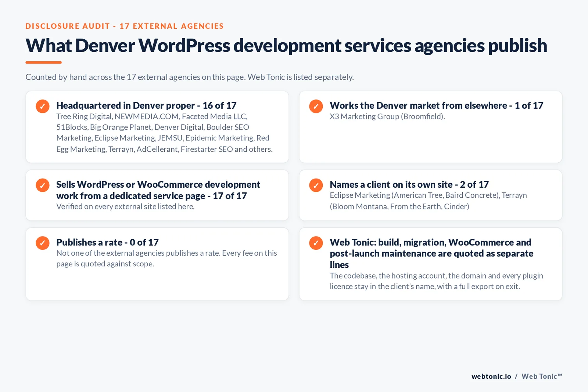Click the checkmark icon beside the Web Tonic heading
588x392 pixels.
316,243
